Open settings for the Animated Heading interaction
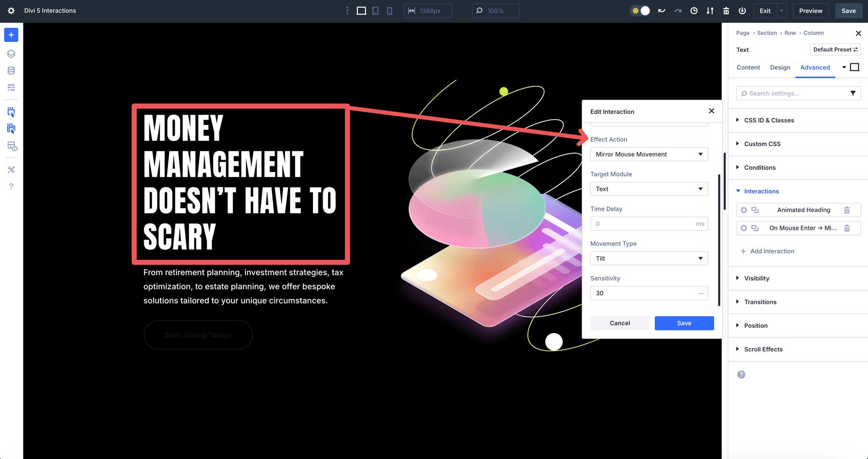 click(x=744, y=210)
